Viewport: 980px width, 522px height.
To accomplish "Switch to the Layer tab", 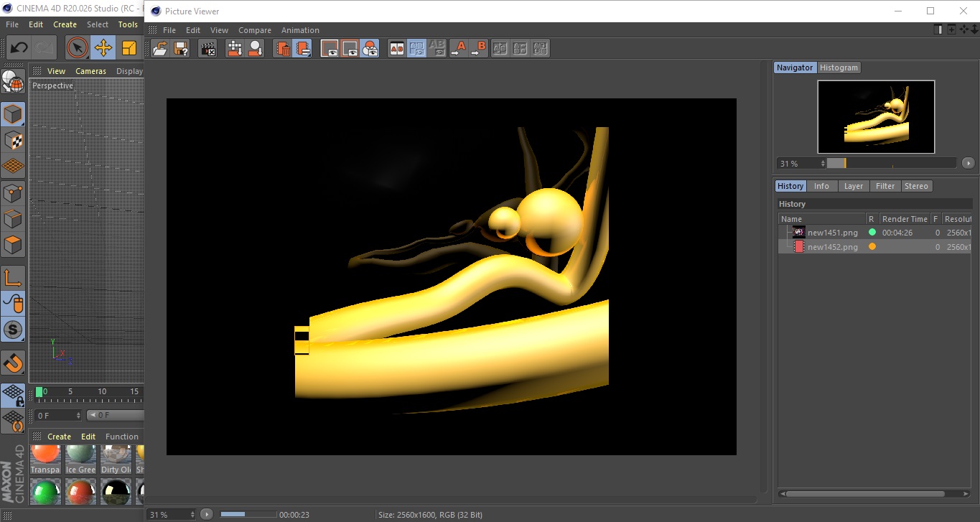I will [x=853, y=186].
